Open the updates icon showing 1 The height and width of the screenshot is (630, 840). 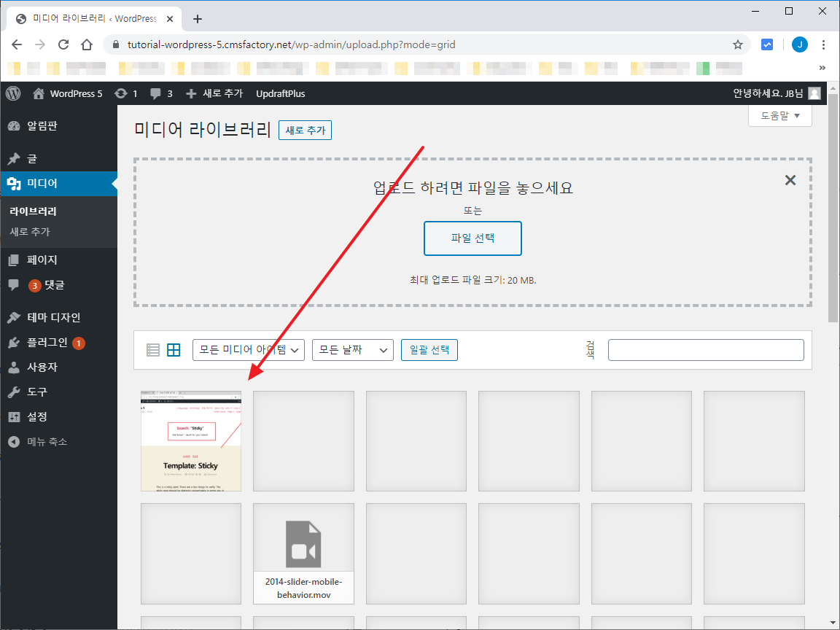coord(126,93)
